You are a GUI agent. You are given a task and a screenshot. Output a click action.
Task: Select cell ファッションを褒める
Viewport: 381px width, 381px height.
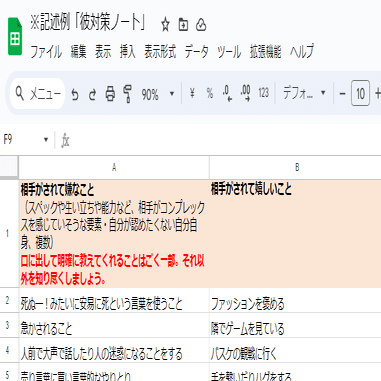(295, 300)
